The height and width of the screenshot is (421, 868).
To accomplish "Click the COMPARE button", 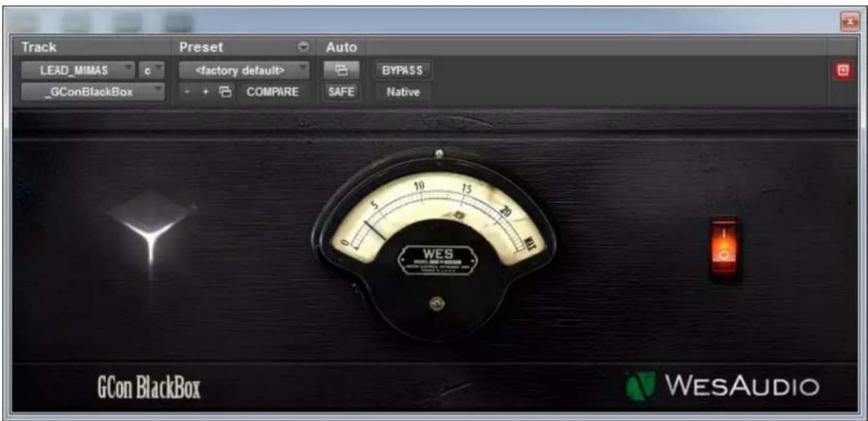I will click(272, 92).
